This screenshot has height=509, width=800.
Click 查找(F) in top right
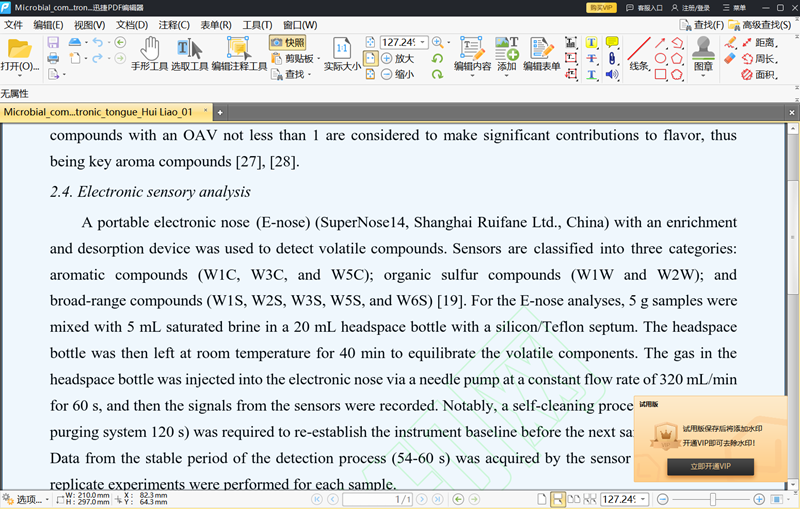pos(702,25)
